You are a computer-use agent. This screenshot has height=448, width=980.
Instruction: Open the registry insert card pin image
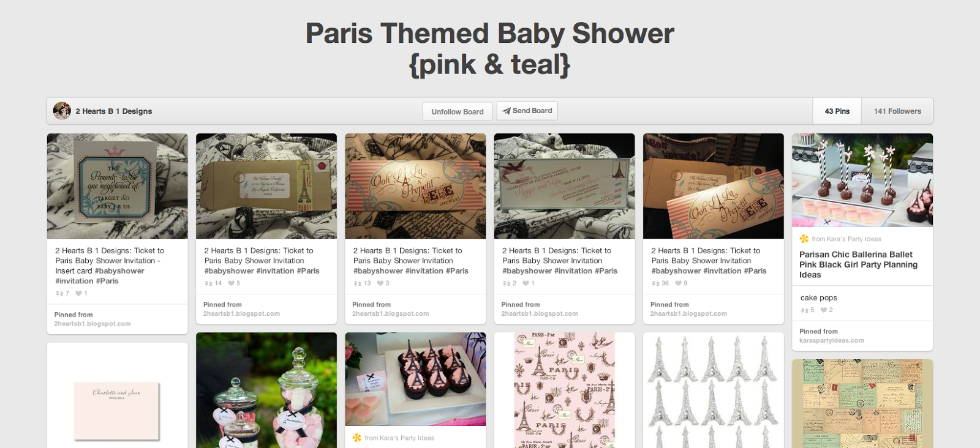(x=118, y=186)
